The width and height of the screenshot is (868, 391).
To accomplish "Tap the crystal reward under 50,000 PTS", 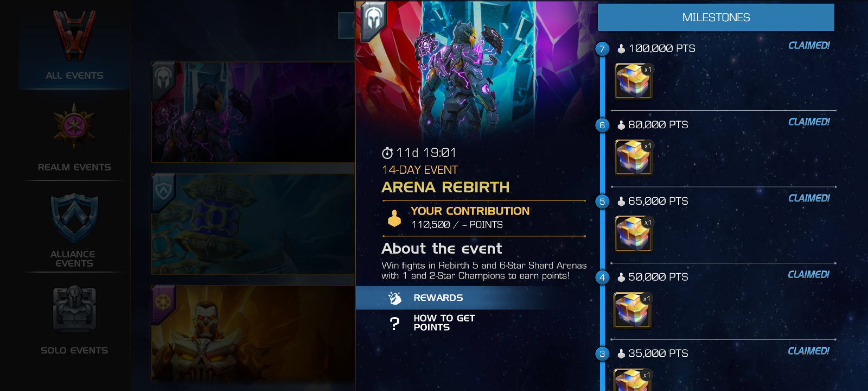I will coord(632,310).
